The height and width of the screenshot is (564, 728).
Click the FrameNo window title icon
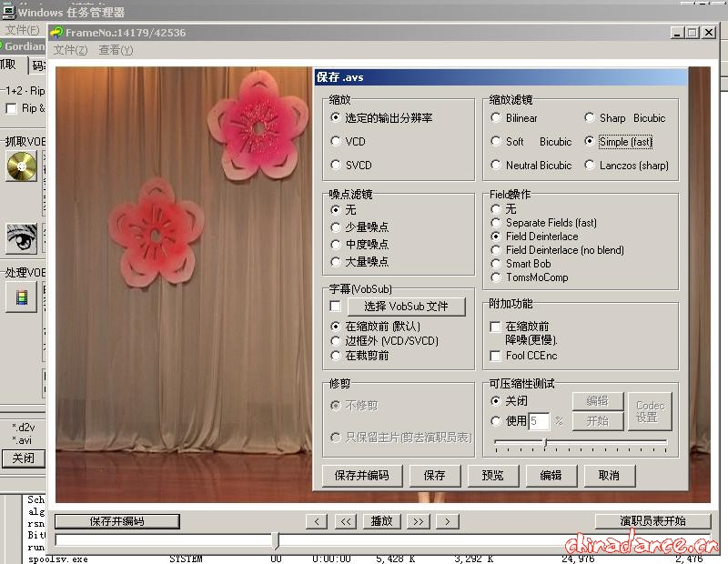coord(56,33)
